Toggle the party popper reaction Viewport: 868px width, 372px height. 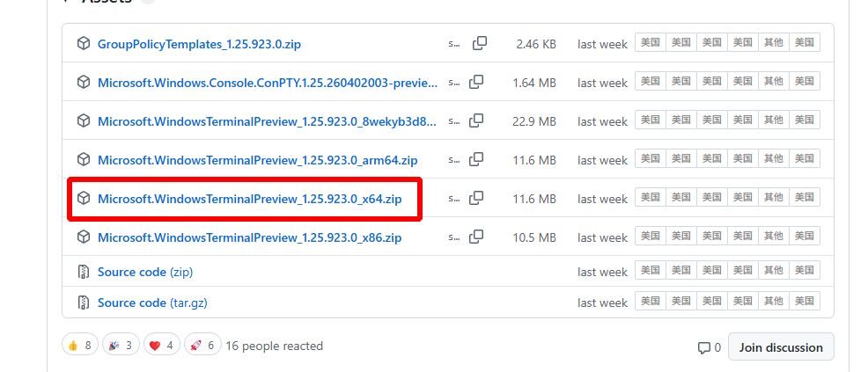click(x=121, y=346)
